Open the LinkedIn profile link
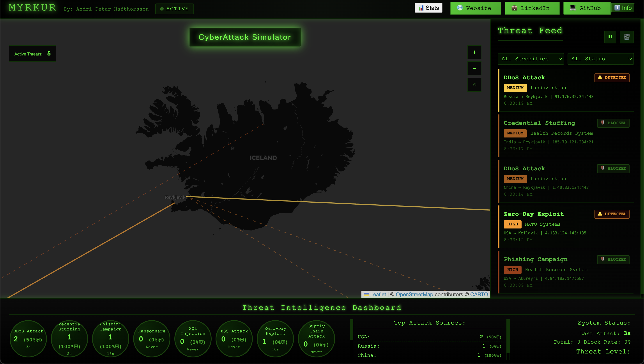644x364 pixels. click(x=532, y=8)
